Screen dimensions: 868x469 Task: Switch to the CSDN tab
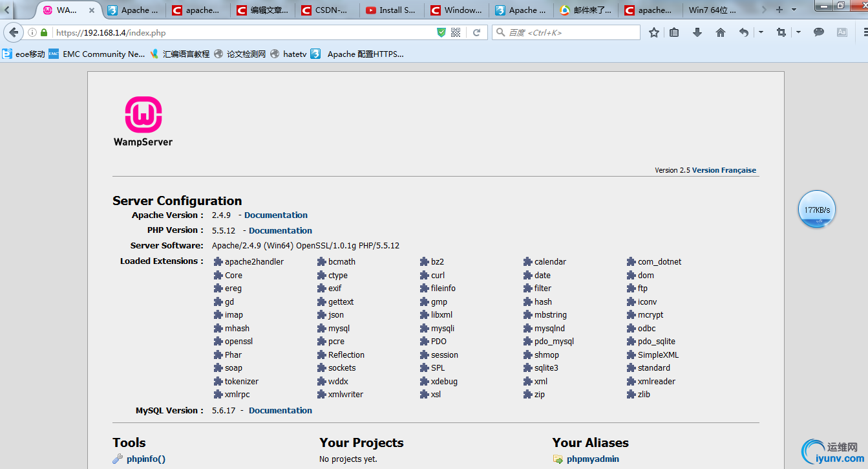point(327,10)
